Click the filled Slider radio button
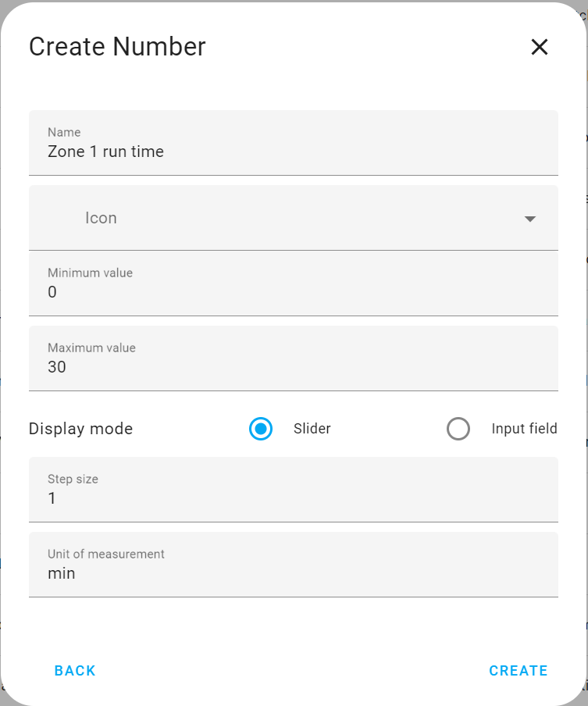Screen dimensions: 588x706 pyautogui.click(x=261, y=429)
